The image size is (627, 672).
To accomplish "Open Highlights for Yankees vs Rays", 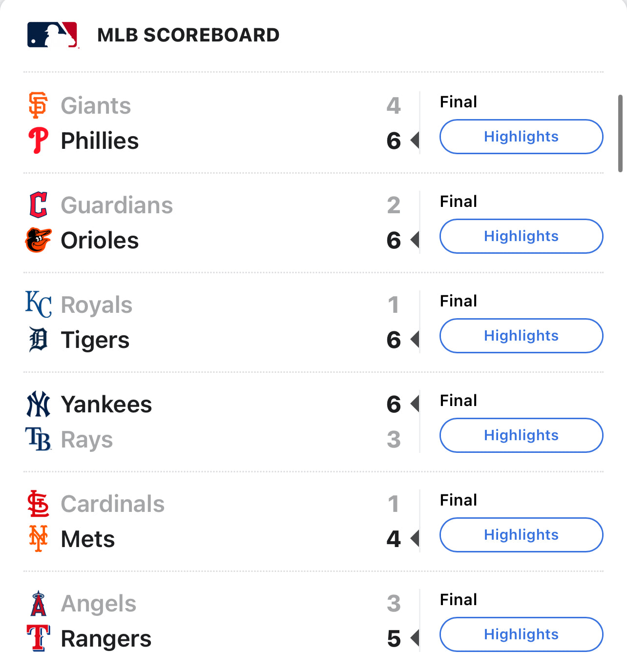I will [521, 435].
